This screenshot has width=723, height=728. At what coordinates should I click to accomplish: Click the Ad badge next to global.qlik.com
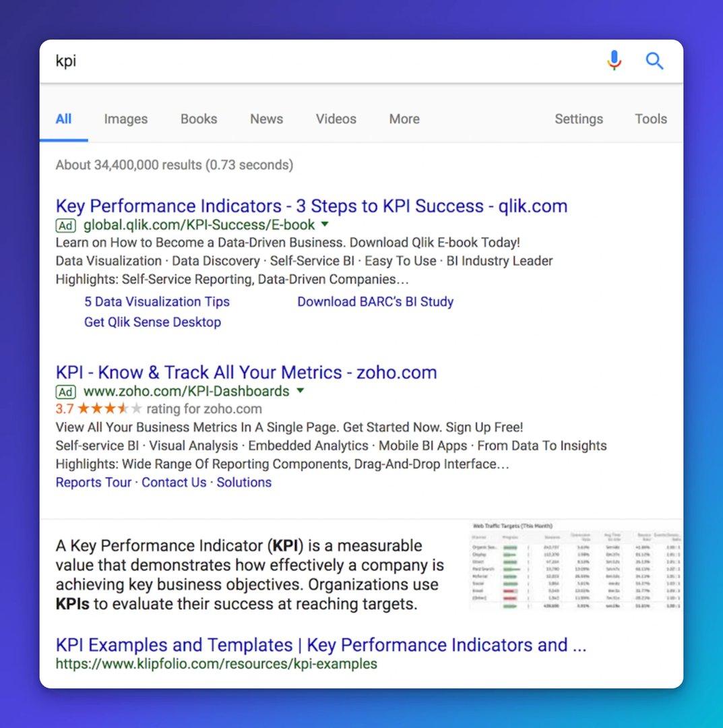click(x=65, y=225)
